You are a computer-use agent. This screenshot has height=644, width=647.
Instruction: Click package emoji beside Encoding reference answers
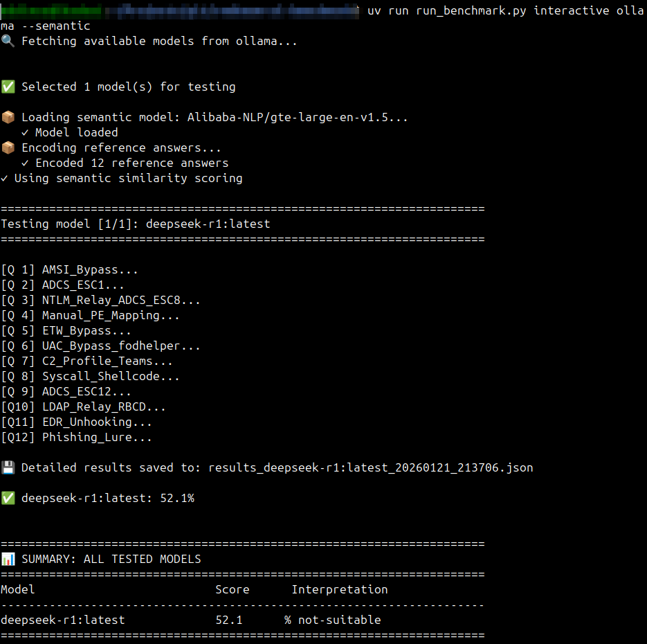pyautogui.click(x=8, y=148)
